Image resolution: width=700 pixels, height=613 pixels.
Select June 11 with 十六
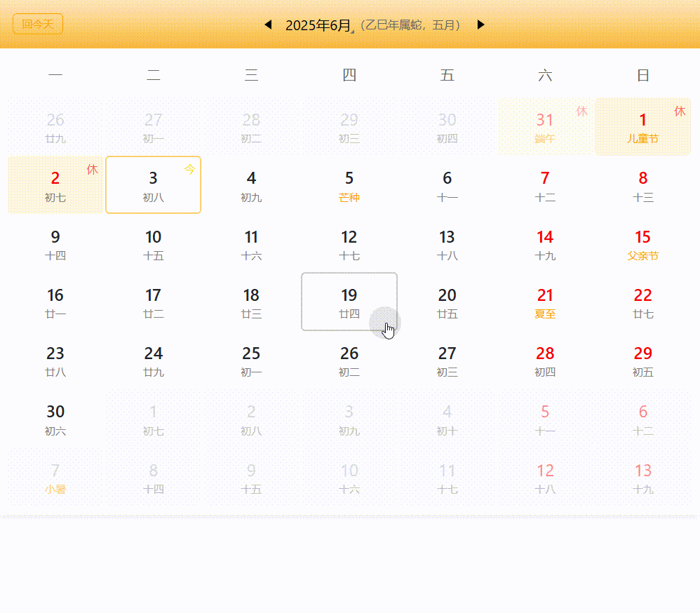click(251, 243)
